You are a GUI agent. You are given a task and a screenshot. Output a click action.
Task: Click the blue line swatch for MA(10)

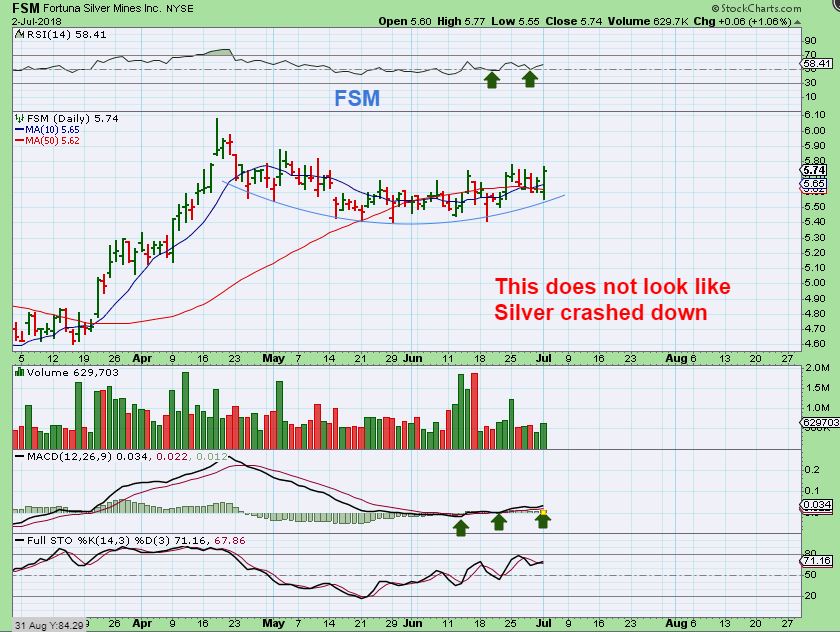coord(19,130)
